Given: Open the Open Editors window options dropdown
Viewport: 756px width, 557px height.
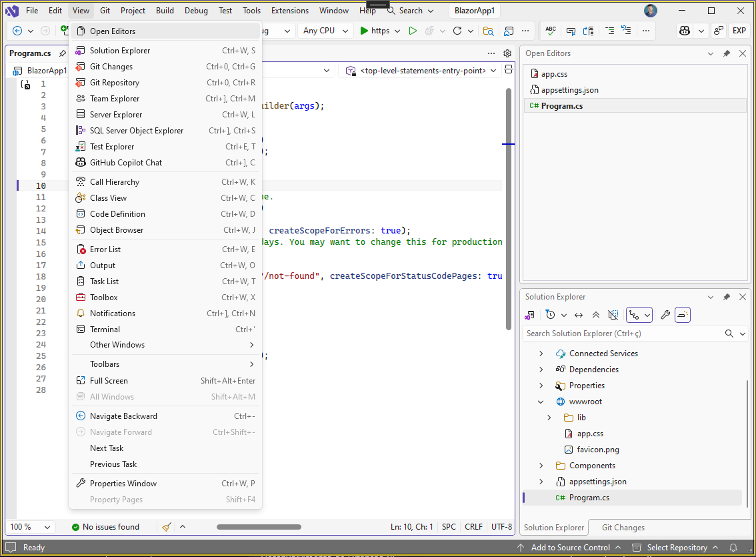Looking at the screenshot, I should (710, 53).
